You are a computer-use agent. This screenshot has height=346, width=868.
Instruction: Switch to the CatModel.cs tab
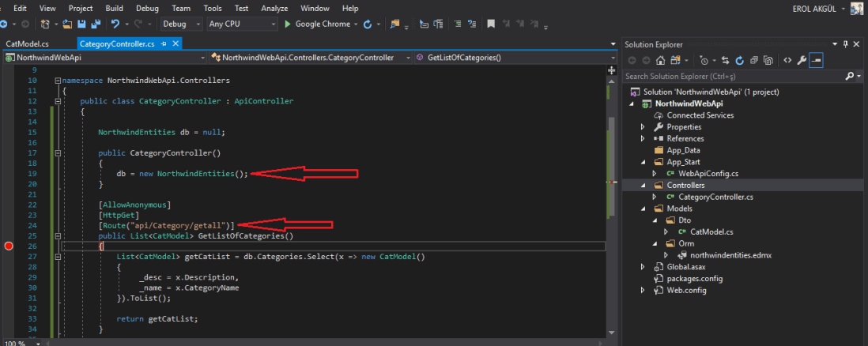[x=27, y=44]
